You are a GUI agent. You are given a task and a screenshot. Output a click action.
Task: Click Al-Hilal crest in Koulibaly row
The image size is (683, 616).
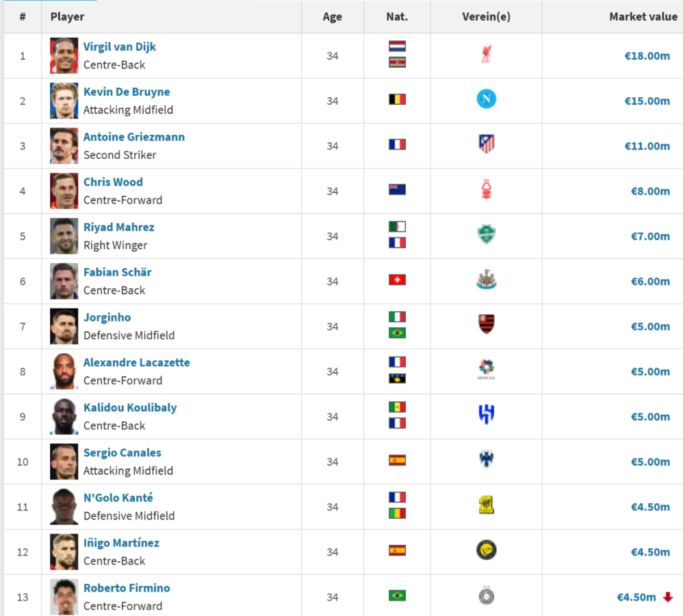(486, 415)
